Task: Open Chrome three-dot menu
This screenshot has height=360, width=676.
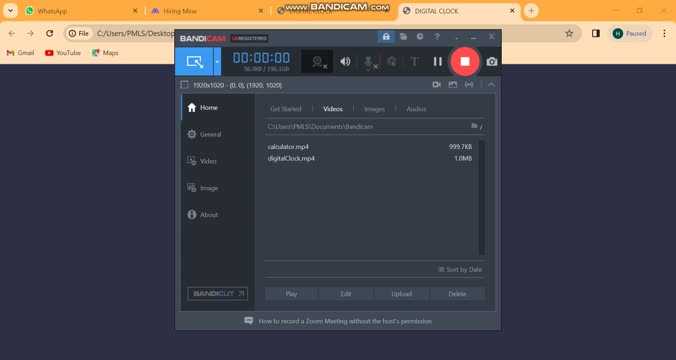Action: click(x=664, y=33)
